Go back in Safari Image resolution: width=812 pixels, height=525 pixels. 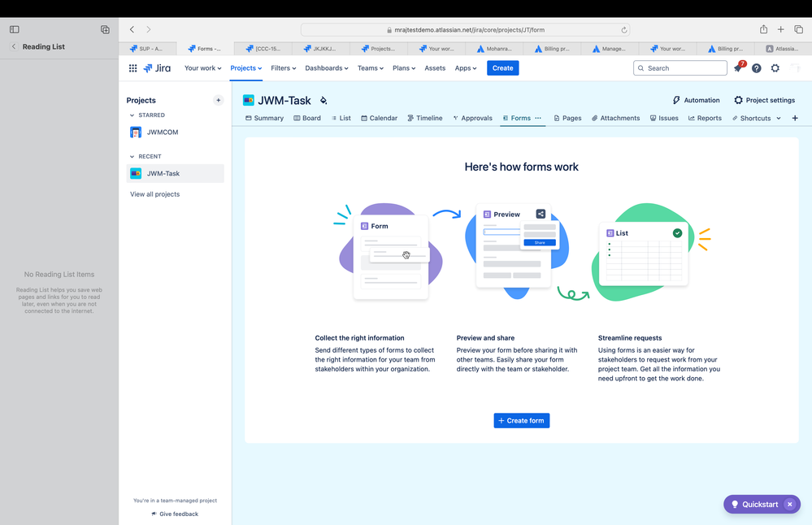pos(132,29)
